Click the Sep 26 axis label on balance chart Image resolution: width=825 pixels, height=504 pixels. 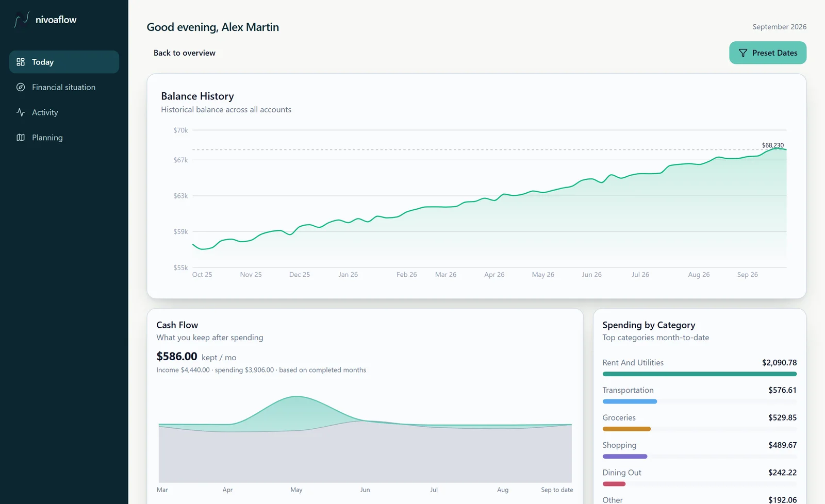coord(747,275)
